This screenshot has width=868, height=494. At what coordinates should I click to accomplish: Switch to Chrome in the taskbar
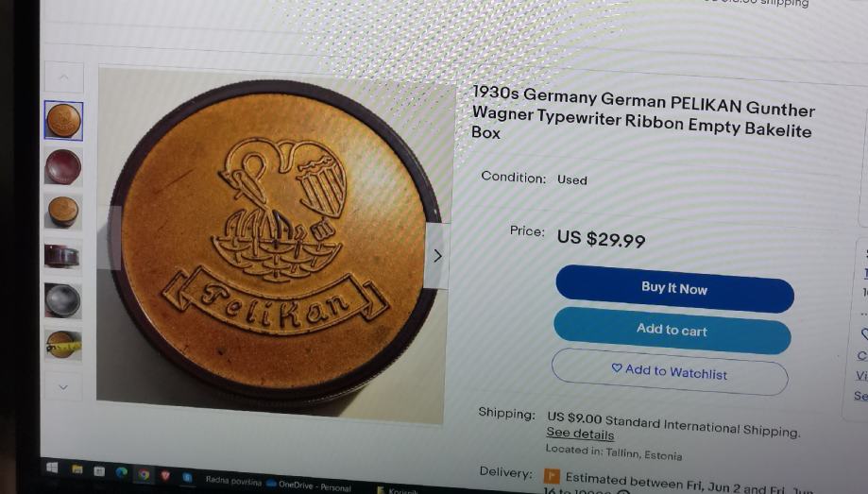pyautogui.click(x=144, y=474)
